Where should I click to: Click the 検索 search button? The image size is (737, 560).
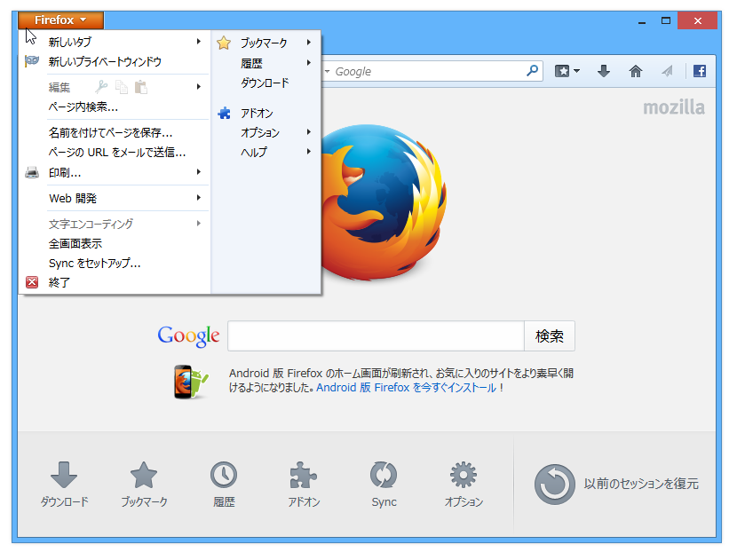click(x=550, y=336)
